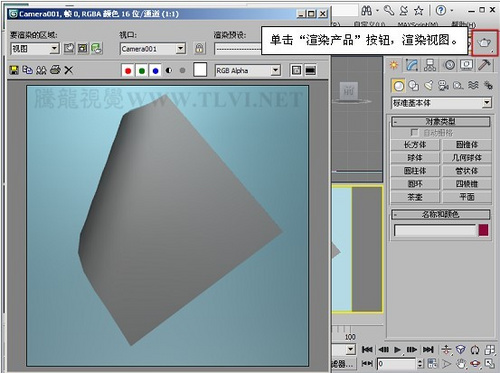Screen dimensions: 500x373
Task: Switch to the Modify panel tab
Action: [x=412, y=65]
